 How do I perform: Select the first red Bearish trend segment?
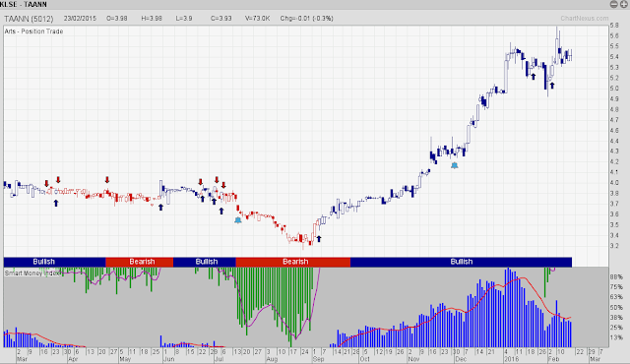pos(140,262)
